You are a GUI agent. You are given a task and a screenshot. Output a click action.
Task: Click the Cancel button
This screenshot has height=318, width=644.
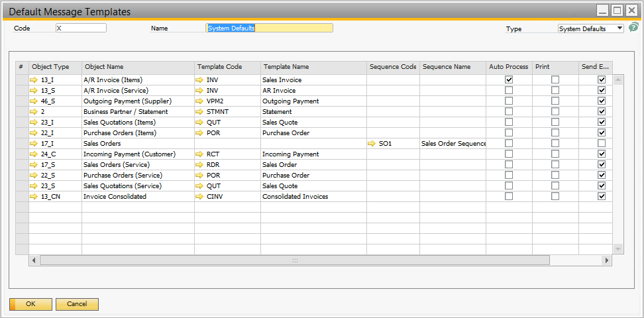pos(78,305)
